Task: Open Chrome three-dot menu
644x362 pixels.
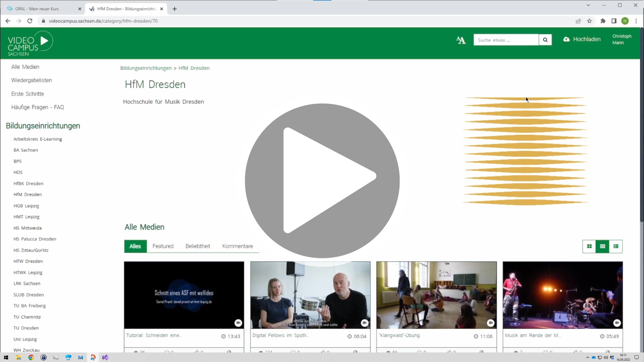Action: (x=636, y=21)
